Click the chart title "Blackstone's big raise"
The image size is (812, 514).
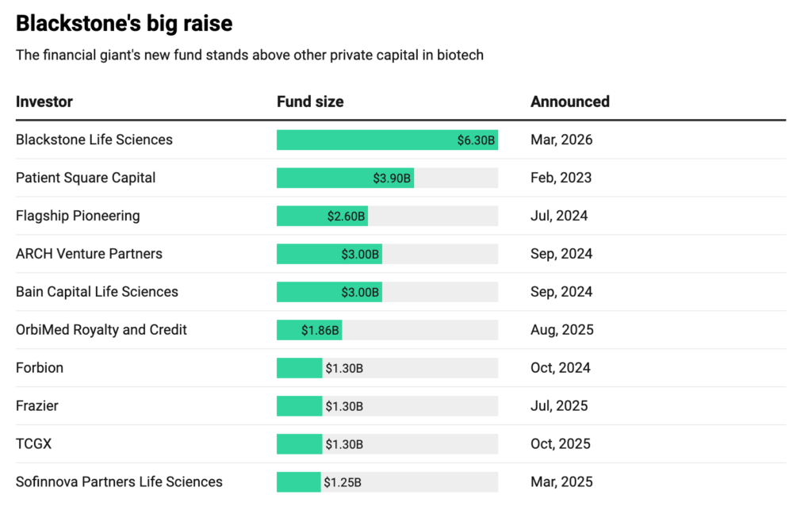(x=124, y=24)
